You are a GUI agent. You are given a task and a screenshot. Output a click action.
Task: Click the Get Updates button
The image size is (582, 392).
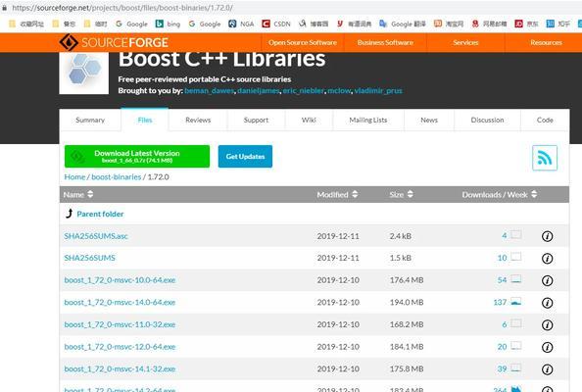[245, 156]
